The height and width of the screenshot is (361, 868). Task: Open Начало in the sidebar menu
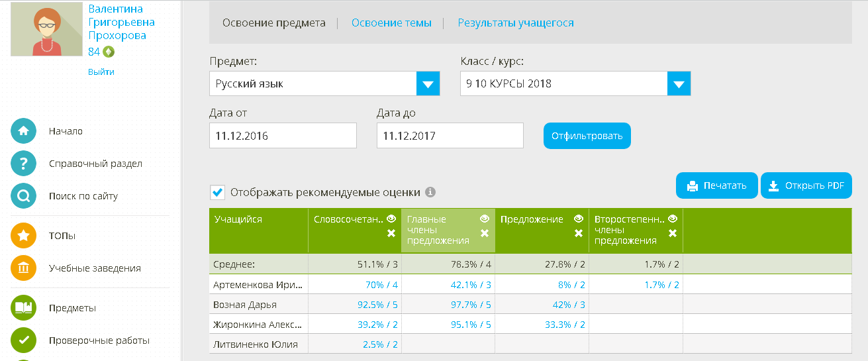[66, 131]
